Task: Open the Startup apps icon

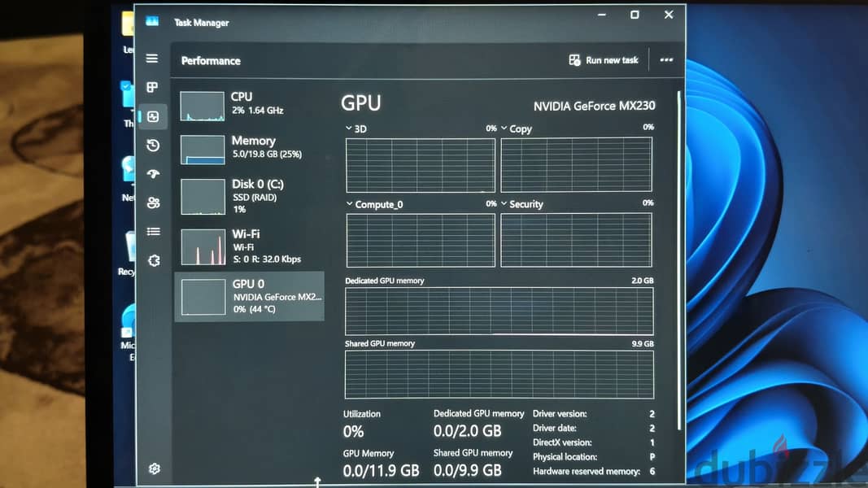Action: 153,174
